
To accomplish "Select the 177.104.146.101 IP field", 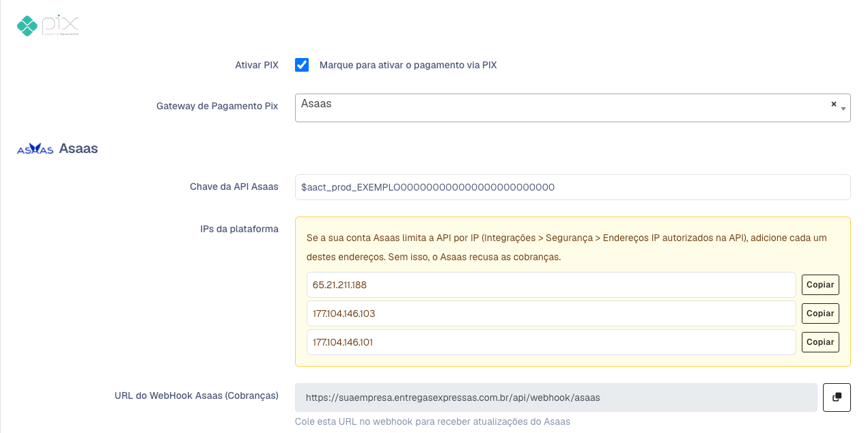I will pos(551,342).
